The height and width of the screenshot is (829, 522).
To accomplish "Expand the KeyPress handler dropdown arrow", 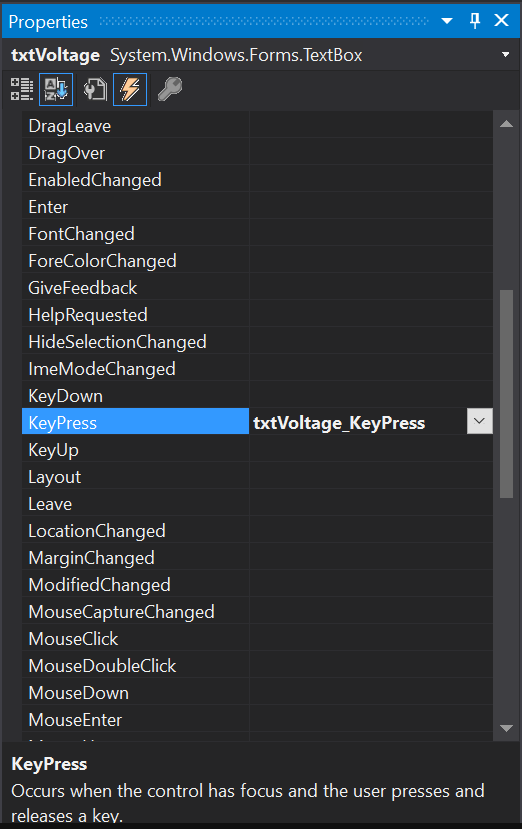I will [480, 421].
